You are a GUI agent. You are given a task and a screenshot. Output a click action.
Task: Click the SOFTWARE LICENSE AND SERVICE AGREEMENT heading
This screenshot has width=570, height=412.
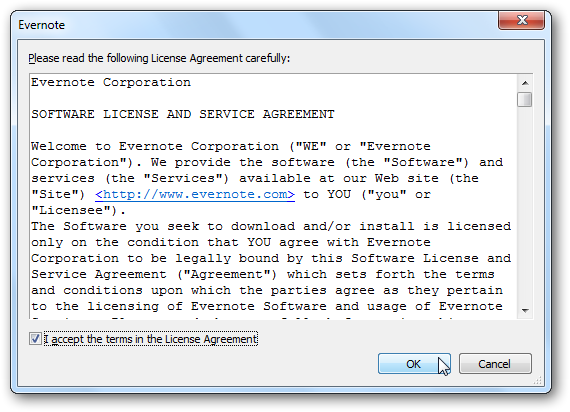[183, 114]
